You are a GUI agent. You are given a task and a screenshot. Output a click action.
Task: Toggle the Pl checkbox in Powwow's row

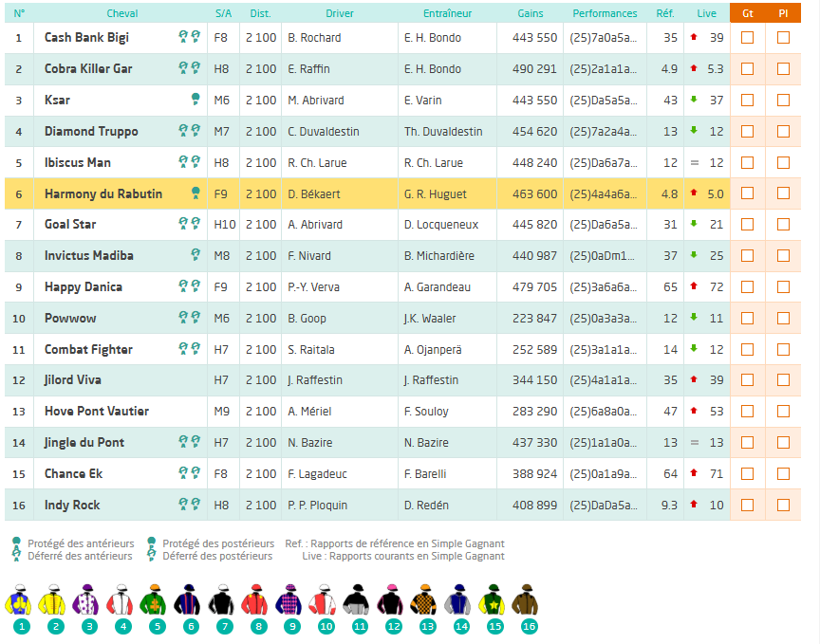pos(783,319)
